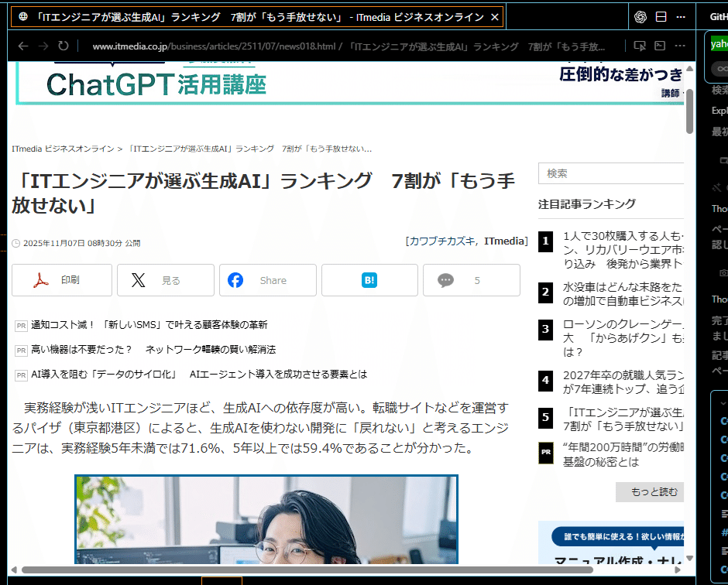
Task: Open the tab bar more options menu
Action: point(681,17)
